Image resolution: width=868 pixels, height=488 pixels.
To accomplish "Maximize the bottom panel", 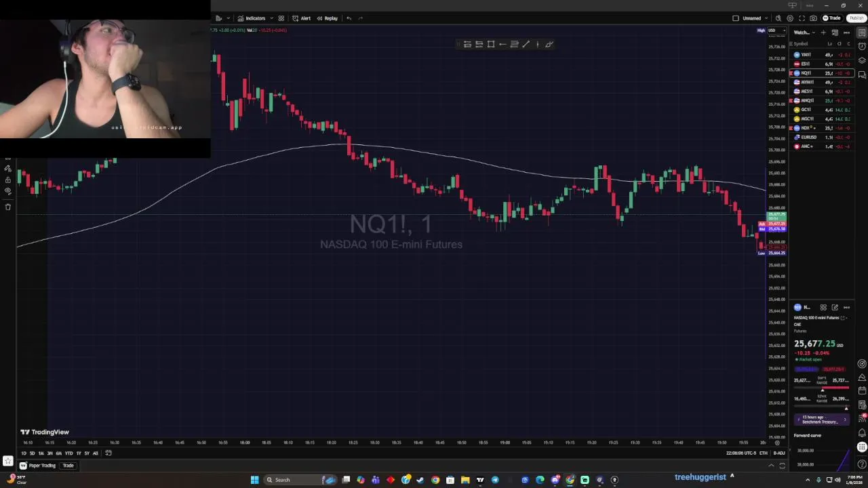I will 782,466.
